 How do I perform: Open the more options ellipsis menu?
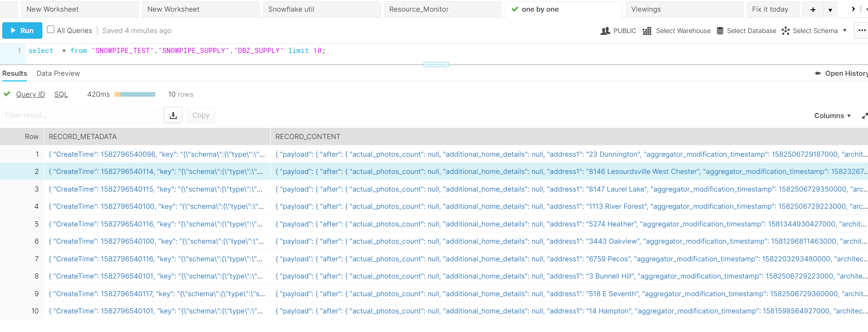tap(861, 30)
